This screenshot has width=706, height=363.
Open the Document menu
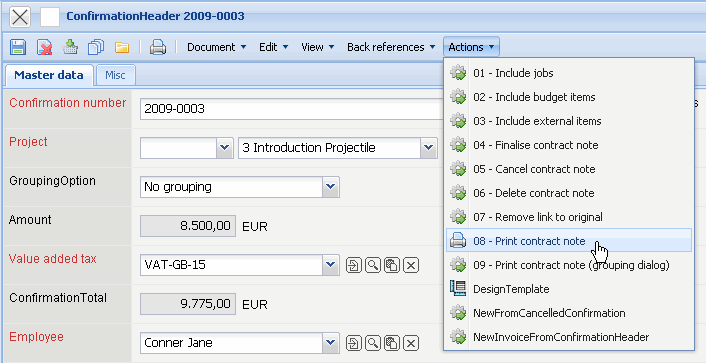[216, 47]
